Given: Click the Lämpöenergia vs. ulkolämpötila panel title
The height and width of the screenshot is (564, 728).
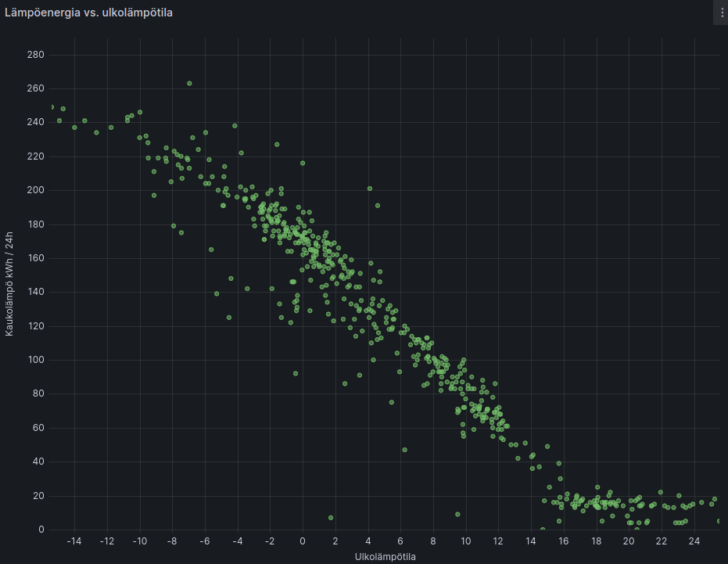Looking at the screenshot, I should [x=88, y=13].
